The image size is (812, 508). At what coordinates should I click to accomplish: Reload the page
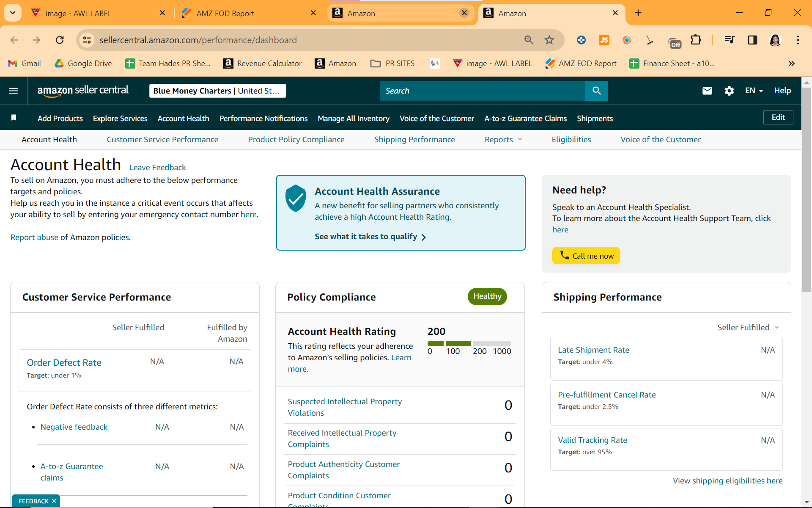point(60,40)
